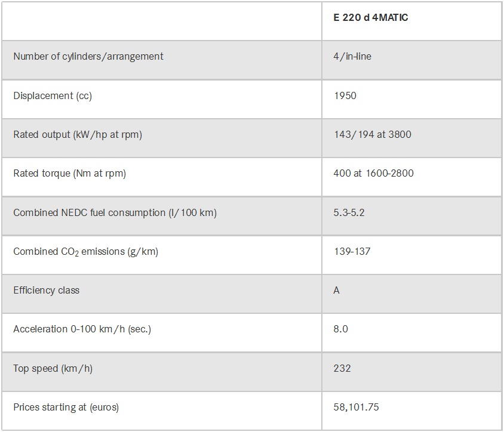Click the E 220 d 4MATIC column header

click(371, 18)
